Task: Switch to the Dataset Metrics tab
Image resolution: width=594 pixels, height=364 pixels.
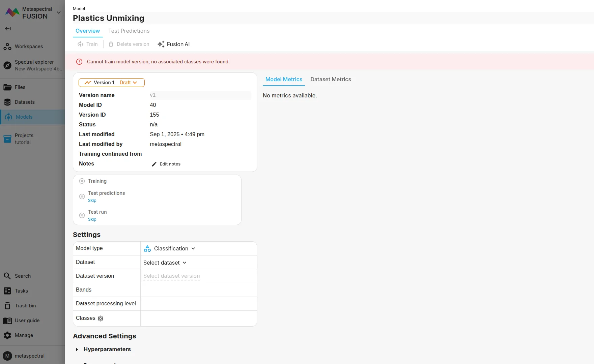Action: [331, 79]
